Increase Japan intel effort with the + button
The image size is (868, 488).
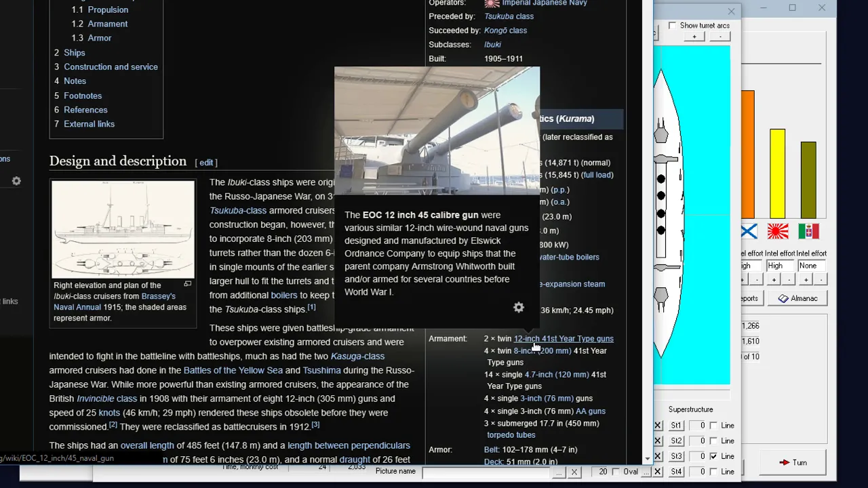[x=774, y=280]
